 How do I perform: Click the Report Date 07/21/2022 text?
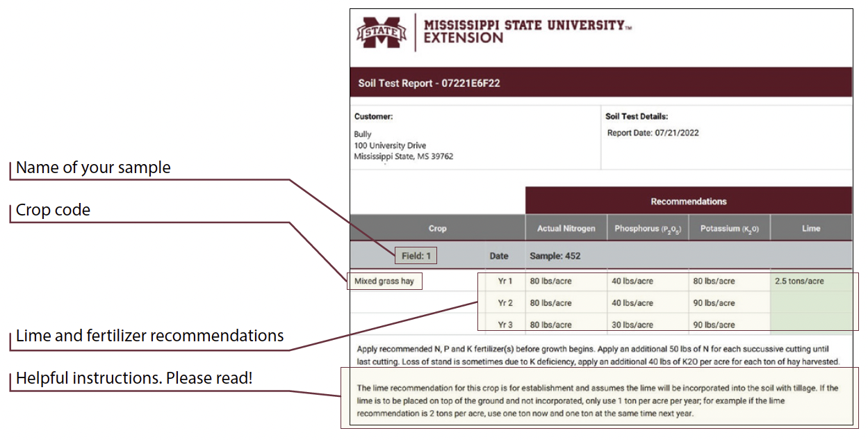653,133
